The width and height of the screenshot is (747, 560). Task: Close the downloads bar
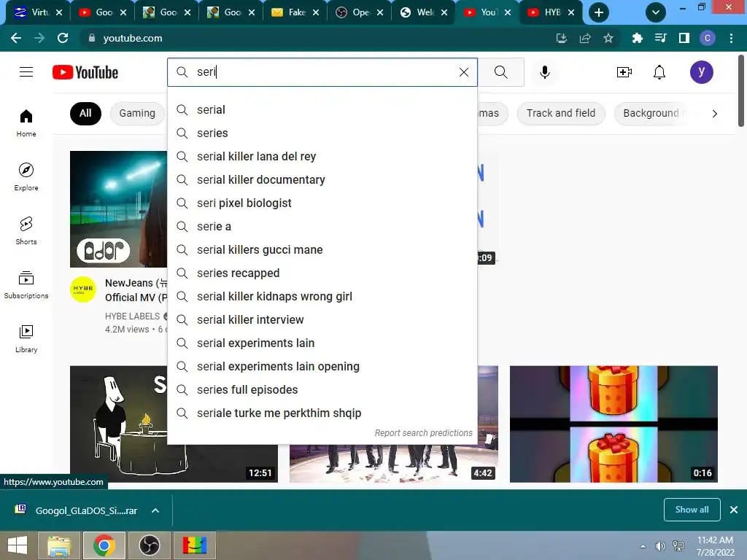tap(734, 510)
